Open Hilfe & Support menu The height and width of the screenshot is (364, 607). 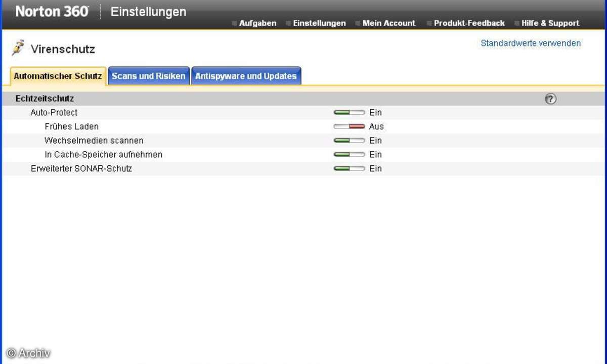[550, 23]
